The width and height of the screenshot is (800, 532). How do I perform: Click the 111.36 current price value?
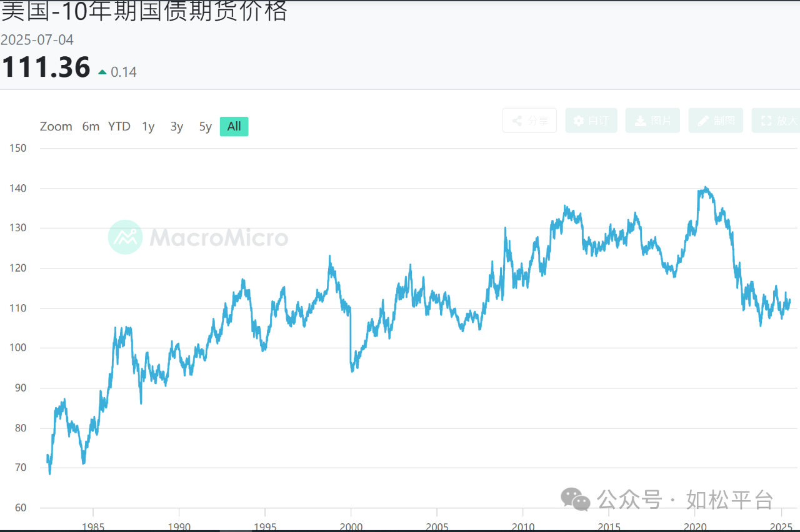pos(46,67)
